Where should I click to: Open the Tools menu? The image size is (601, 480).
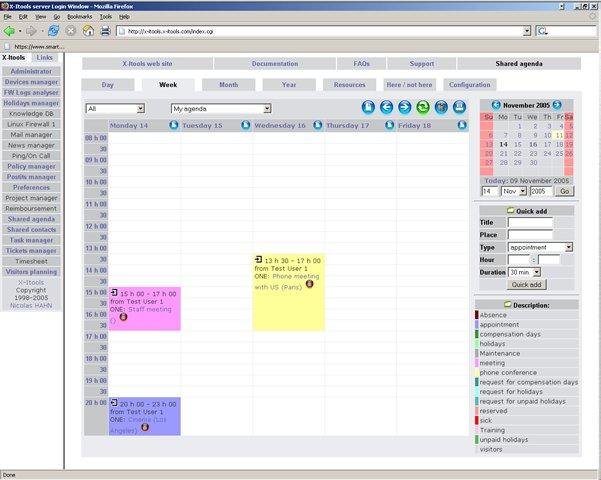coord(106,17)
